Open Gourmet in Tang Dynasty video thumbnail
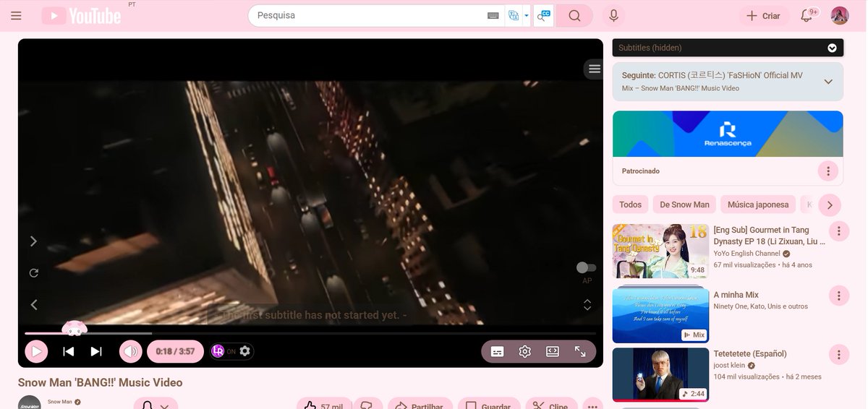868x409 pixels. [660, 251]
